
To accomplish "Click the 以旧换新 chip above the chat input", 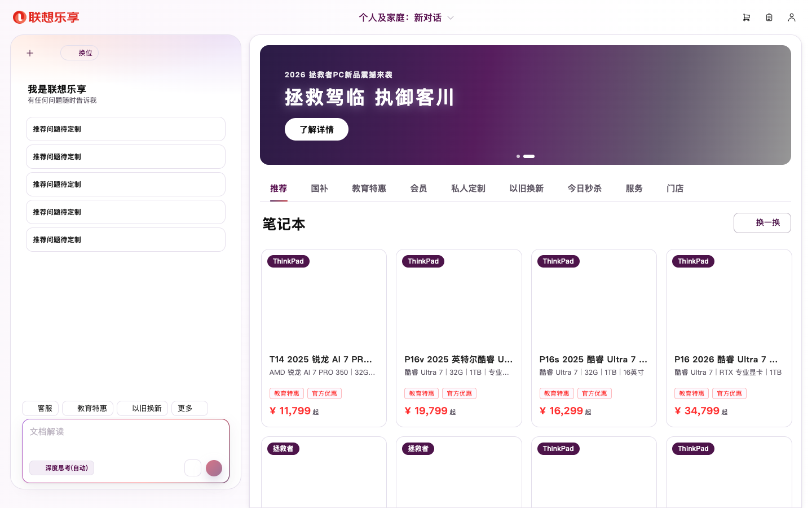I will pos(143,408).
